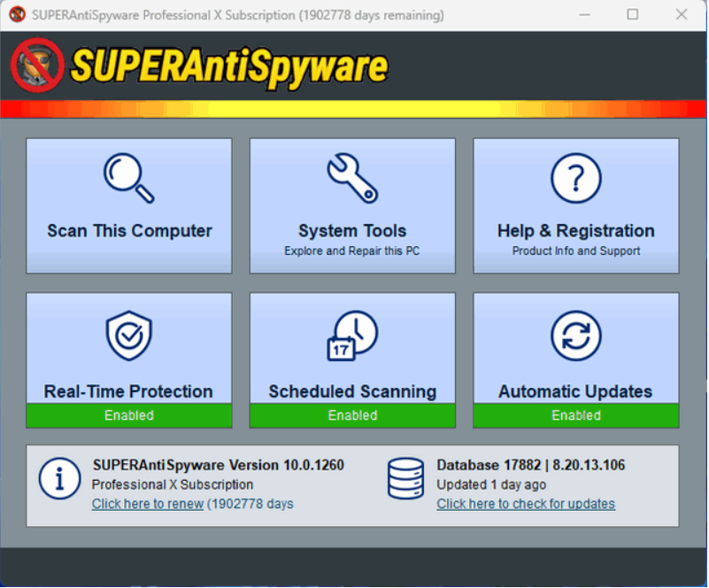Click the circular arrows update icon
The image size is (709, 588).
[x=575, y=336]
